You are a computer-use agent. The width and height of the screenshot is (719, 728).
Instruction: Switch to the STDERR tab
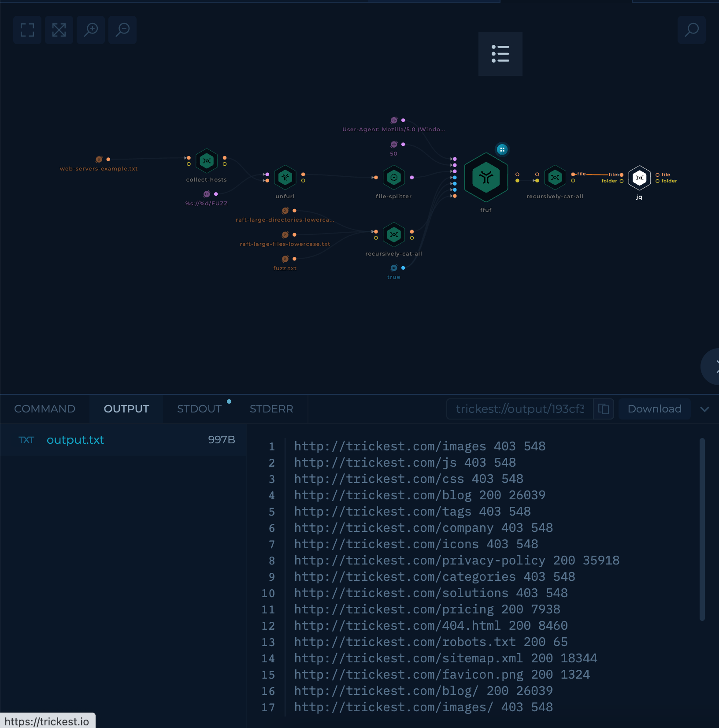pos(271,409)
